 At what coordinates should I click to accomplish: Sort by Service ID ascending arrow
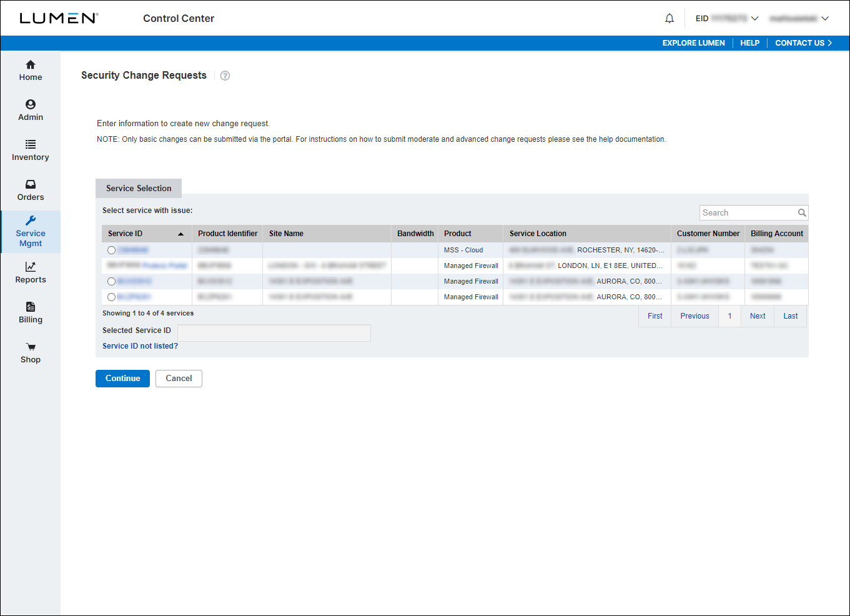[x=181, y=234]
